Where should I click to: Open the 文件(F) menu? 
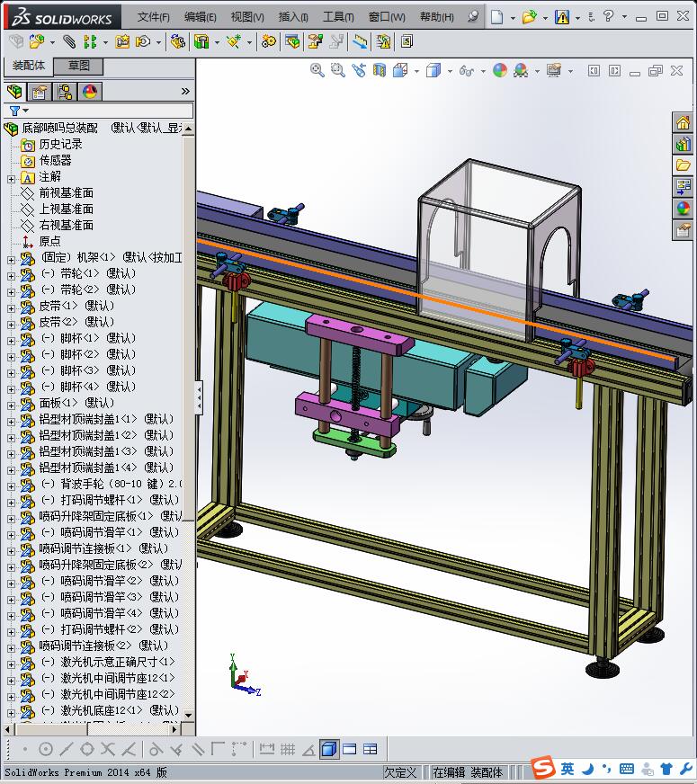click(x=153, y=17)
